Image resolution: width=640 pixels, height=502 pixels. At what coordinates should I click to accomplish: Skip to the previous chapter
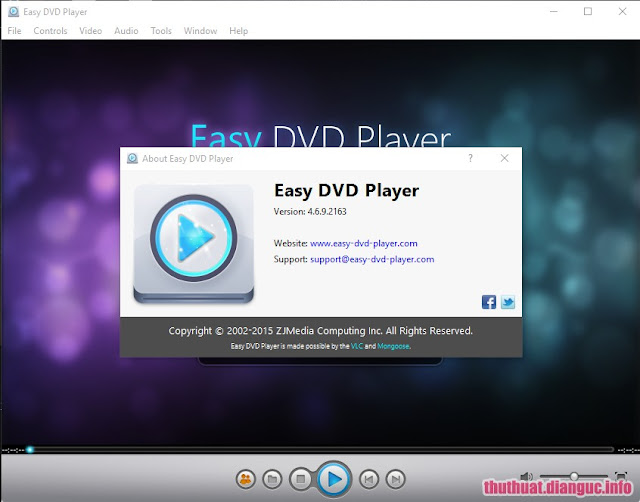(x=369, y=479)
